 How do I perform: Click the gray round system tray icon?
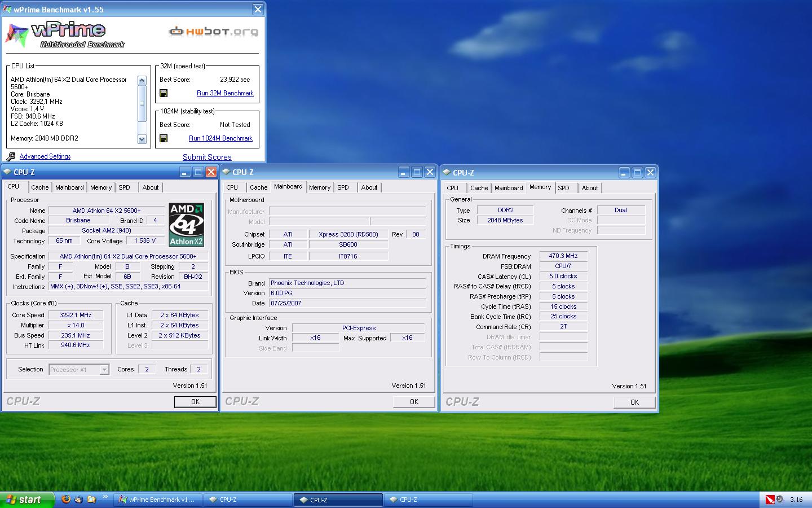780,499
